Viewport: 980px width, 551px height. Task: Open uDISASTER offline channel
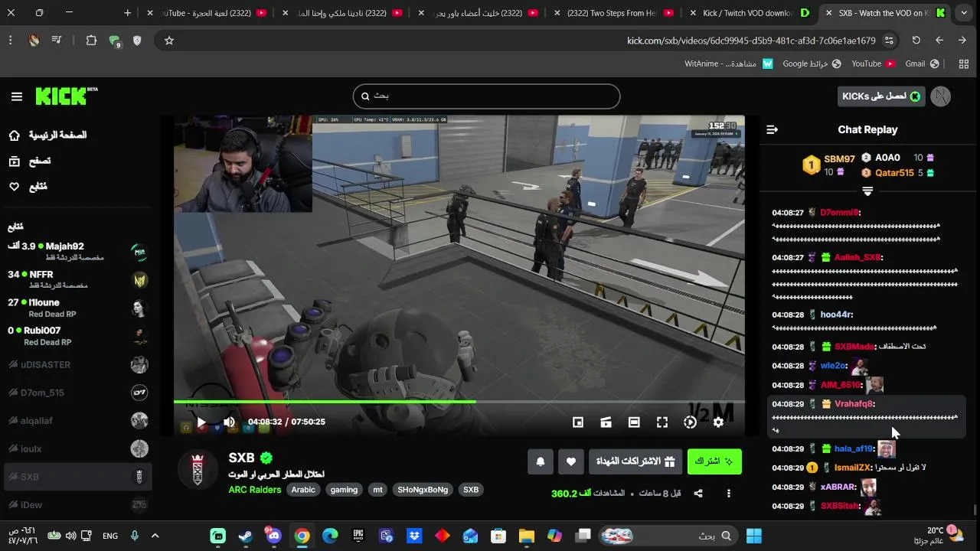pos(77,364)
